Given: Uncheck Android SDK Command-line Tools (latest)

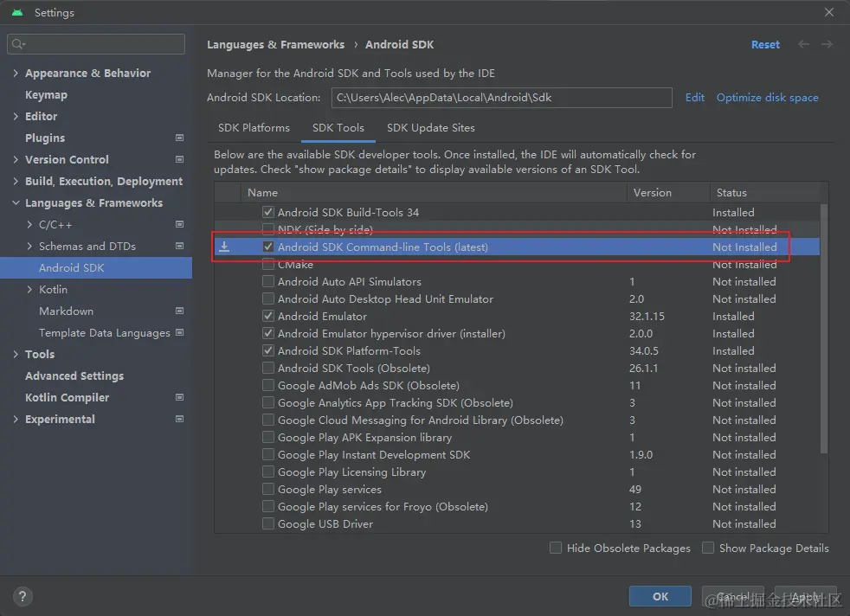Looking at the screenshot, I should [x=267, y=247].
